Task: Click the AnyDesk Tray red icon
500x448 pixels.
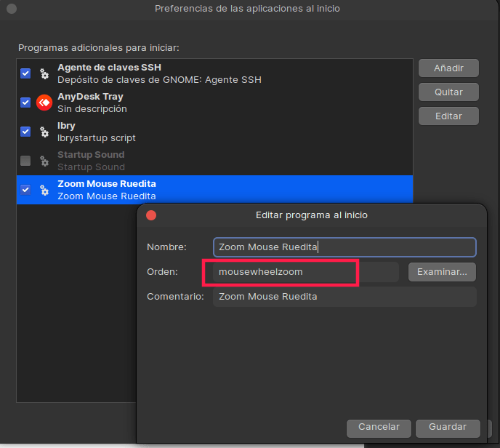Action: pyautogui.click(x=44, y=103)
